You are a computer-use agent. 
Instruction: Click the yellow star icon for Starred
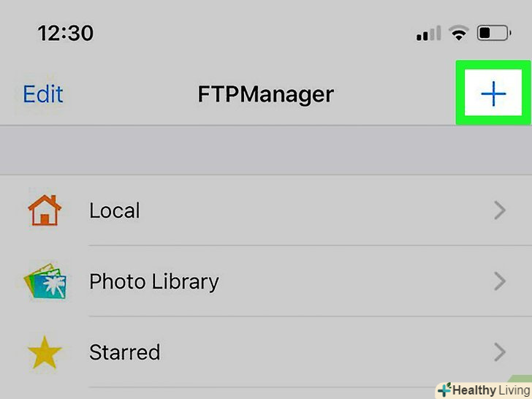tap(45, 353)
